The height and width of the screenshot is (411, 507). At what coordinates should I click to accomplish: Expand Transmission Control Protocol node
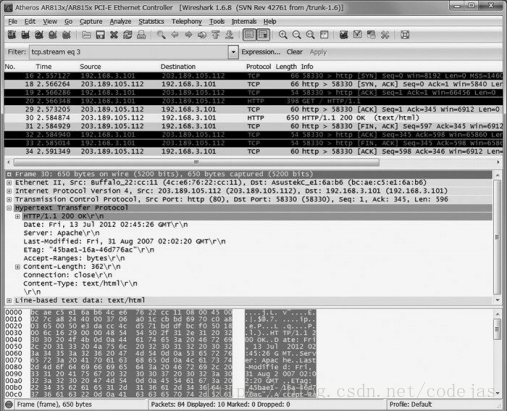coord(9,199)
